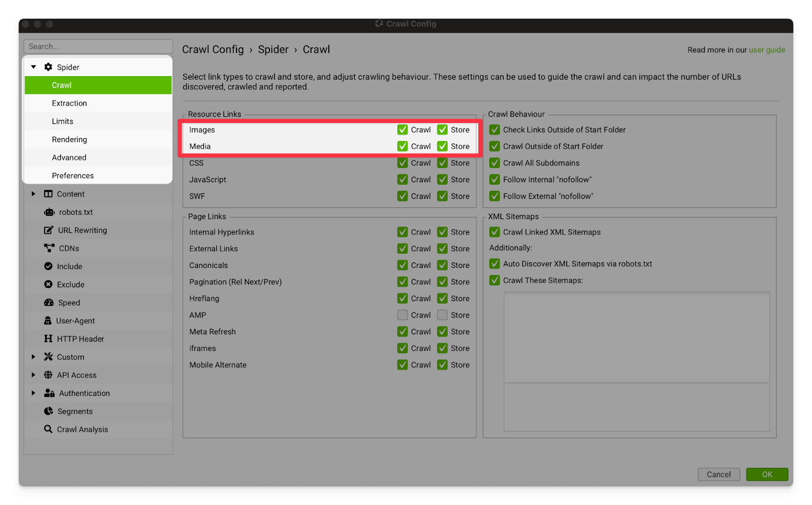Select the URL Rewriting pencil icon
The height and width of the screenshot is (505, 812).
point(49,230)
